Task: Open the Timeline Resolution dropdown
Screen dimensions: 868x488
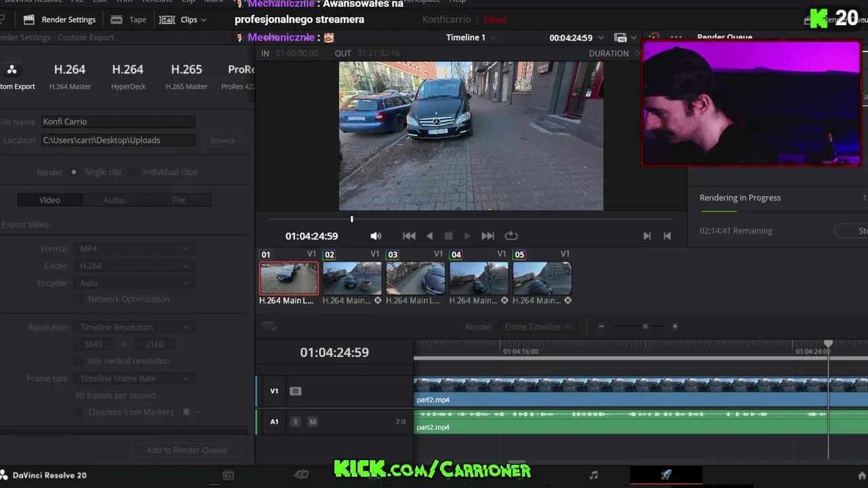Action: click(134, 327)
